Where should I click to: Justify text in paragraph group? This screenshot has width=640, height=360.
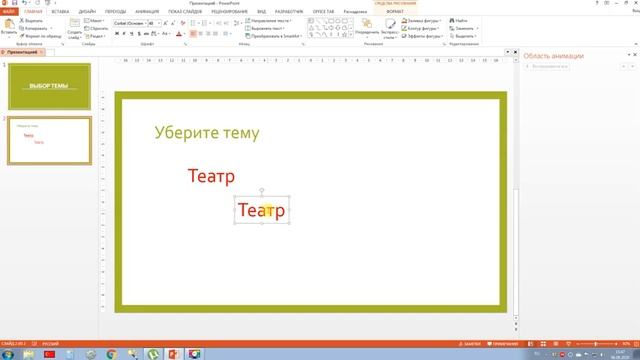tap(216, 33)
